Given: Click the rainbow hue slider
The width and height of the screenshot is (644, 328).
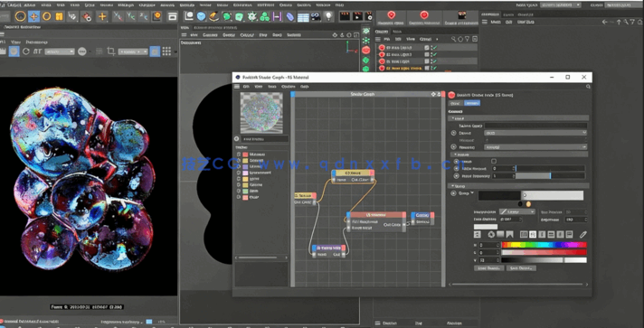Looking at the screenshot, I should click(545, 245).
